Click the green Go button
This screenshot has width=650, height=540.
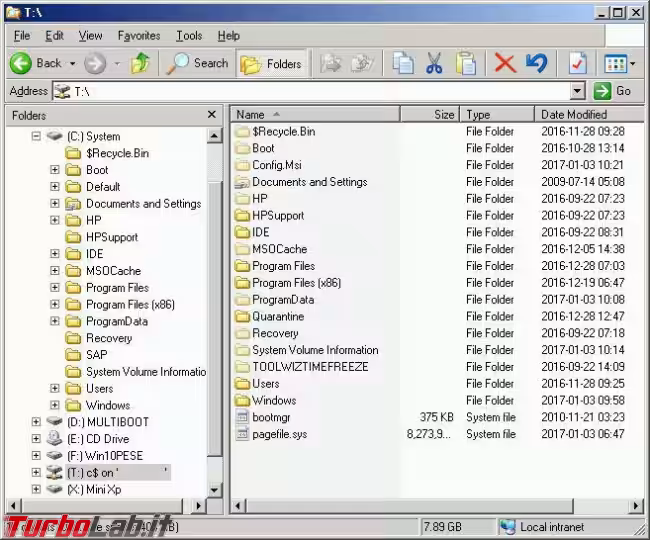pos(612,91)
